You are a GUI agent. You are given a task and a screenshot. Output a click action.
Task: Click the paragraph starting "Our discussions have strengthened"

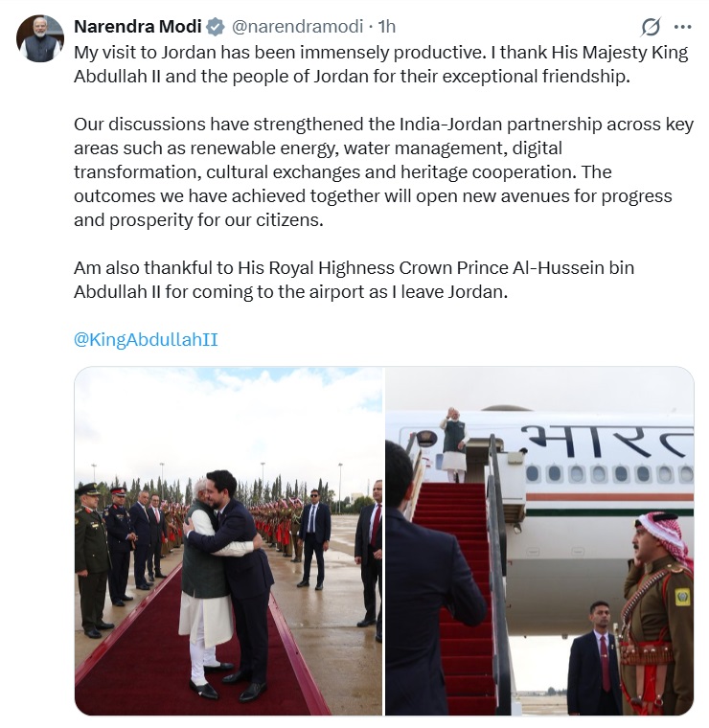pyautogui.click(x=383, y=171)
